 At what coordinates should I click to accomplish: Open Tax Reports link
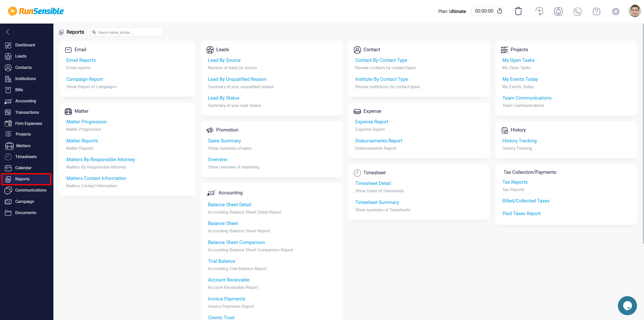(515, 182)
